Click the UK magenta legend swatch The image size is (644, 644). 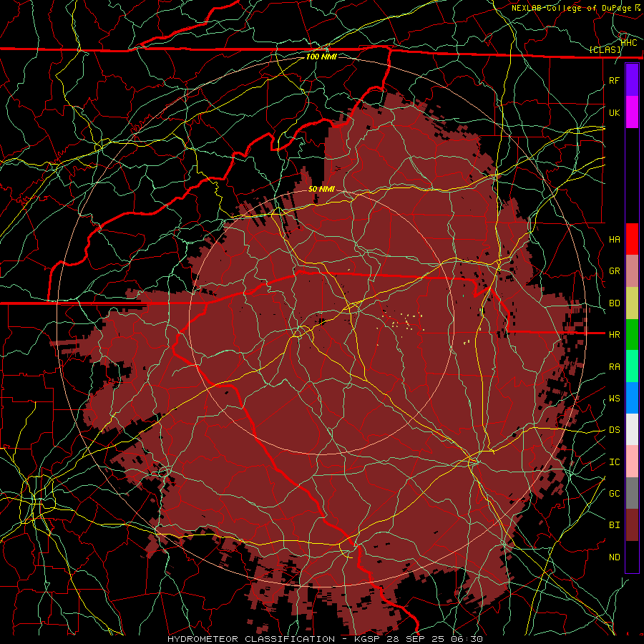(x=632, y=112)
